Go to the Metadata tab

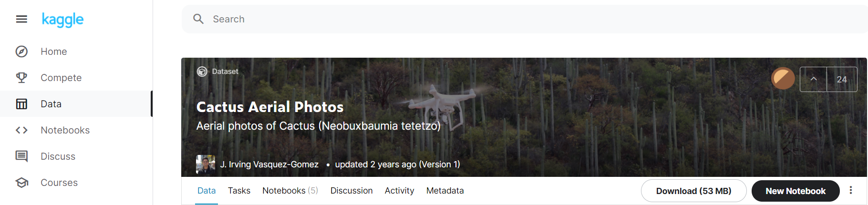coord(445,191)
